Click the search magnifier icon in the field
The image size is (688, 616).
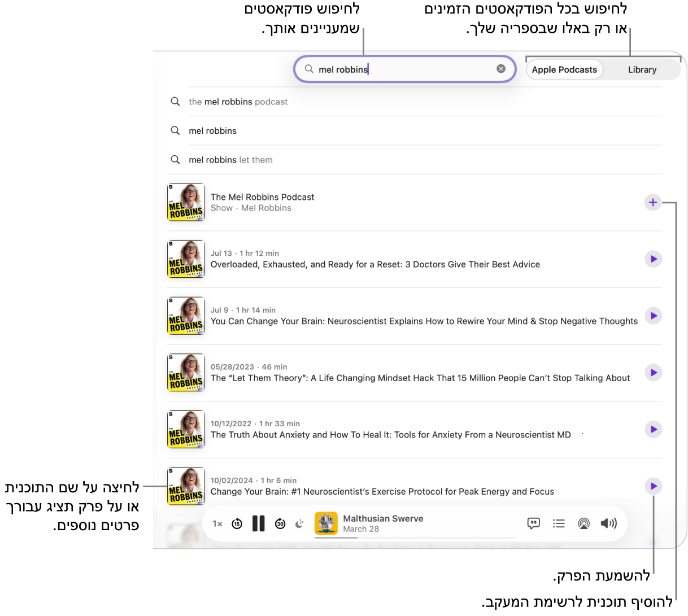pos(309,69)
